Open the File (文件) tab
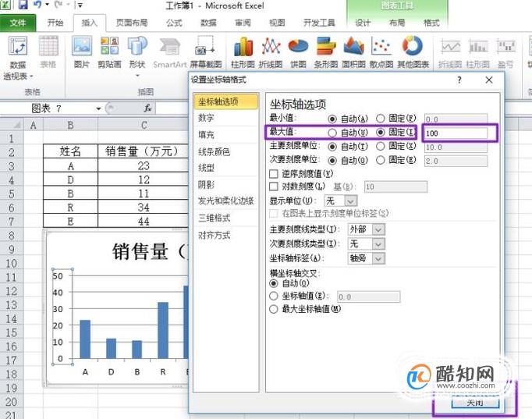The width and height of the screenshot is (532, 419). (18, 23)
